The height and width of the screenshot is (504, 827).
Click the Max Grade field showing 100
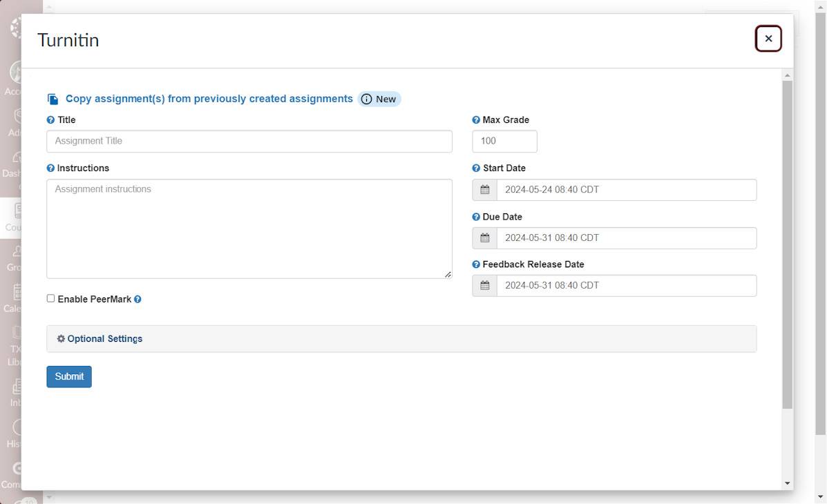pos(505,142)
